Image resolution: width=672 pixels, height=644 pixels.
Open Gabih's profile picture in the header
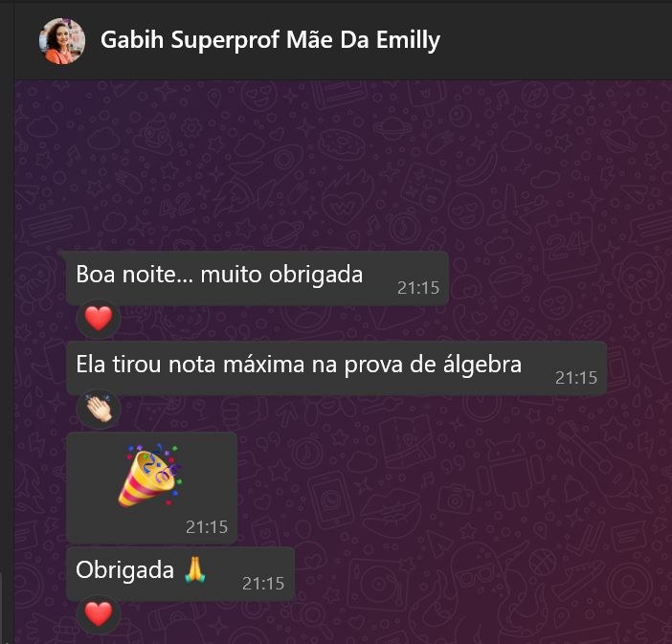(62, 41)
